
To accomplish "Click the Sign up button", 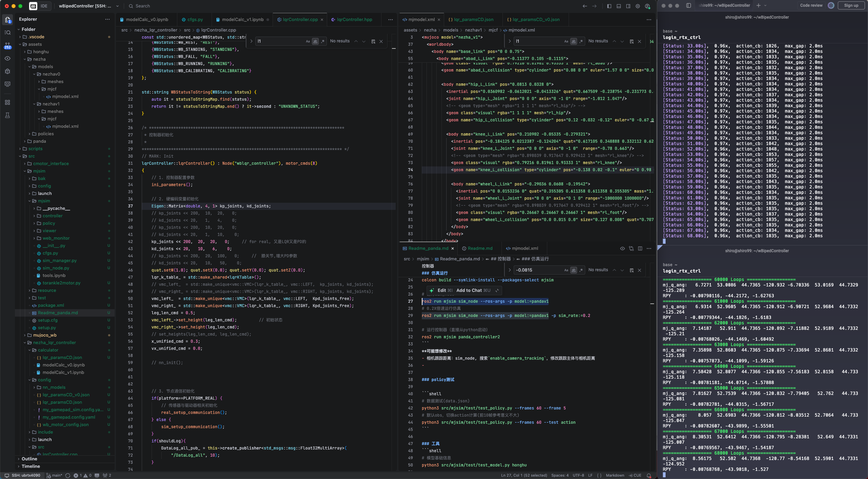I will pyautogui.click(x=851, y=5).
